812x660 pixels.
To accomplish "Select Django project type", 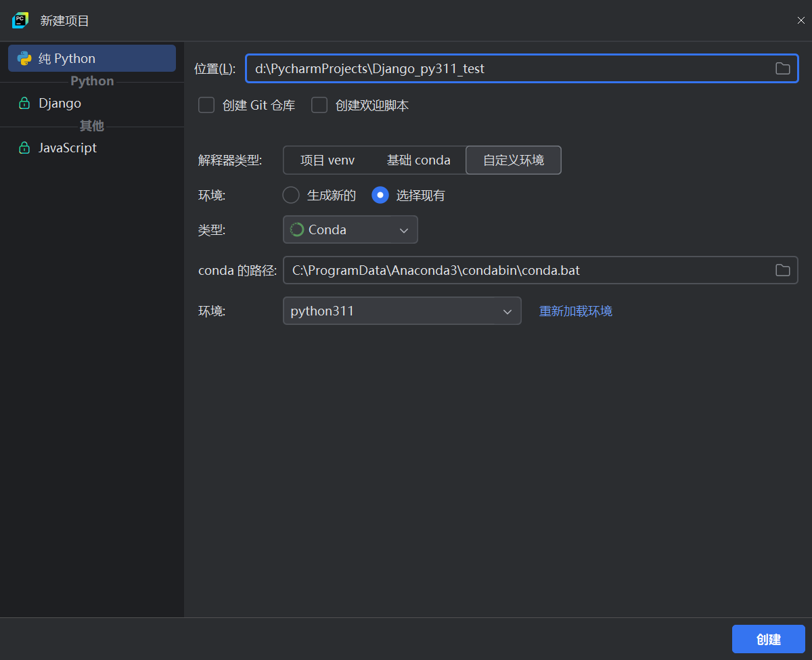I will (92, 103).
